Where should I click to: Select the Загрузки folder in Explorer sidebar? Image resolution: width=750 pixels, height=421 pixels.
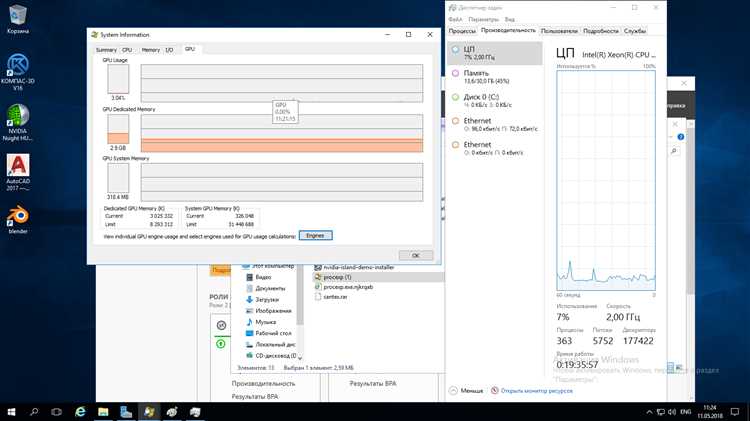point(267,299)
